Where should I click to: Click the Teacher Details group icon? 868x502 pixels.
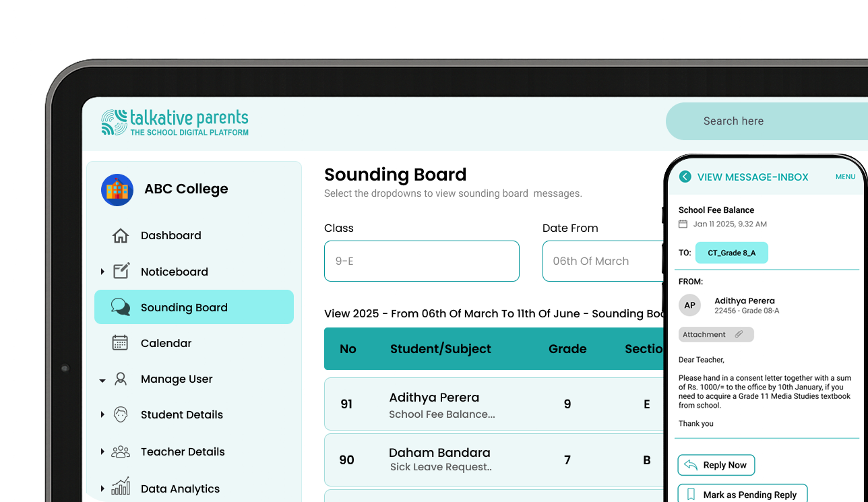(x=121, y=451)
